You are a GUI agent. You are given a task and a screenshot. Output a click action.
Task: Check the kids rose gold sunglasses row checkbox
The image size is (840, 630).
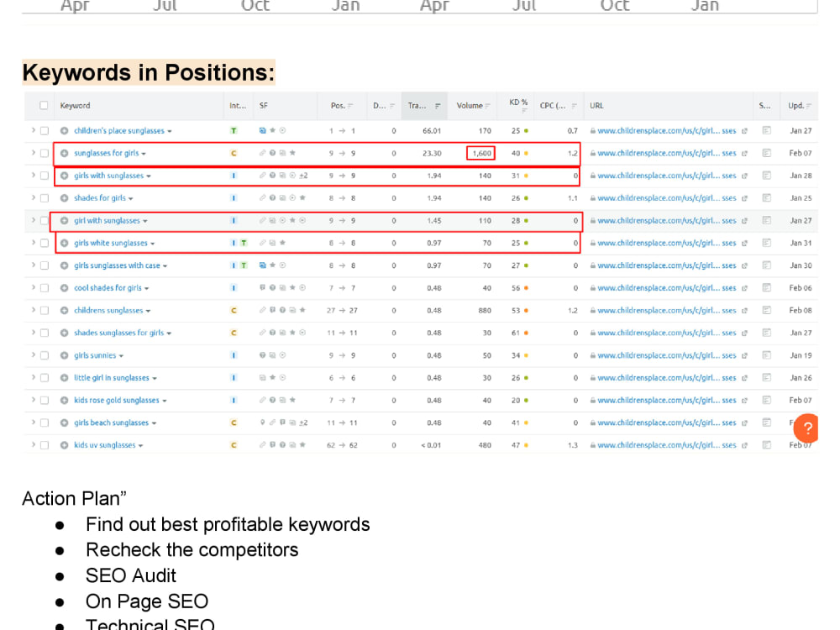coord(45,401)
